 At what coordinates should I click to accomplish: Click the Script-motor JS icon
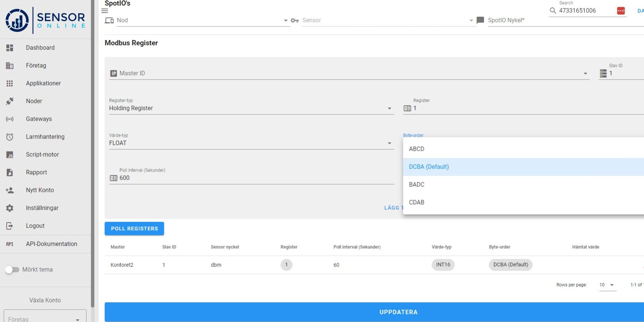point(10,155)
